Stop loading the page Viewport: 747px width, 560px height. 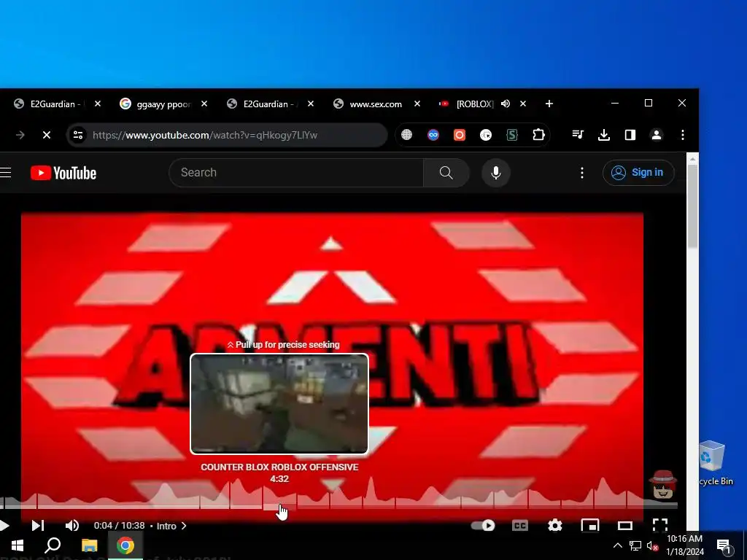pyautogui.click(x=47, y=135)
